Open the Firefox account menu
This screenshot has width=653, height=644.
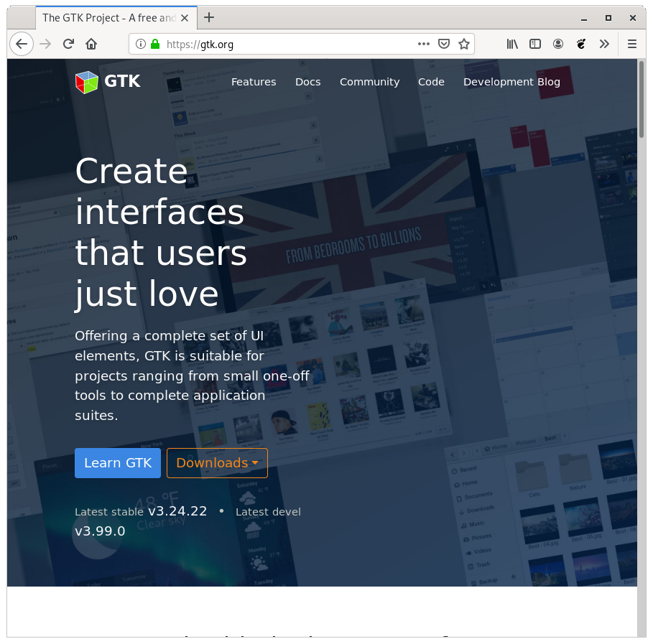point(558,44)
